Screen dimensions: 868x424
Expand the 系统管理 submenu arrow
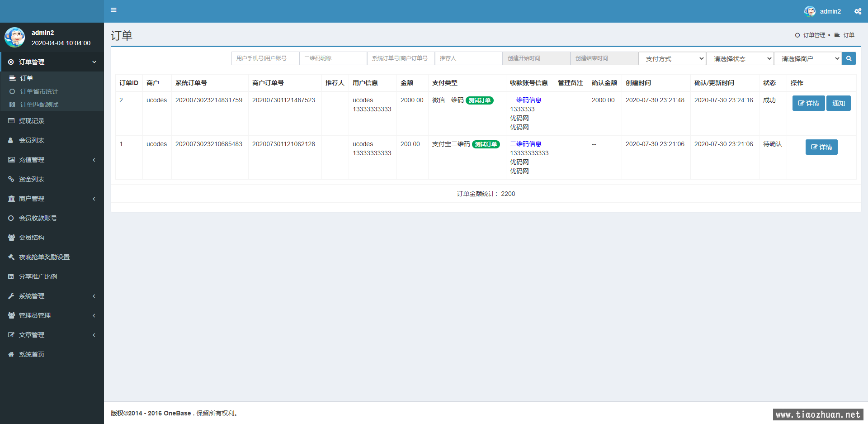tap(94, 296)
